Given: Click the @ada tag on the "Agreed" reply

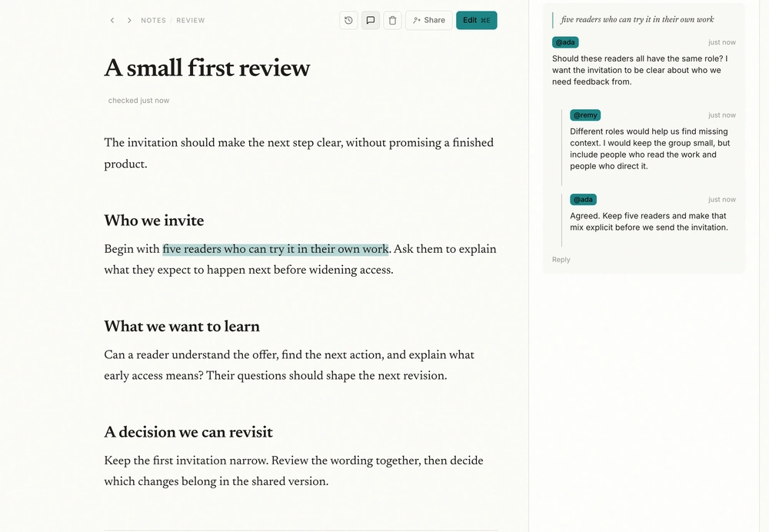Looking at the screenshot, I should click(x=583, y=200).
